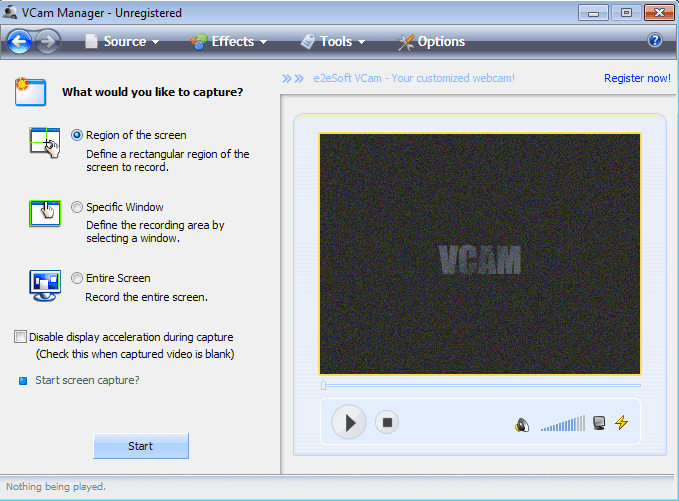Screen dimensions: 679x501
Task: Click the Nothing being played status text
Action: 56,486
